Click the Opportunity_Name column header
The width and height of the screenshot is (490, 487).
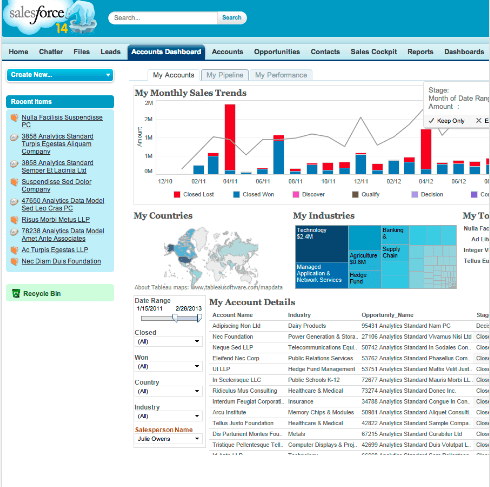(387, 315)
